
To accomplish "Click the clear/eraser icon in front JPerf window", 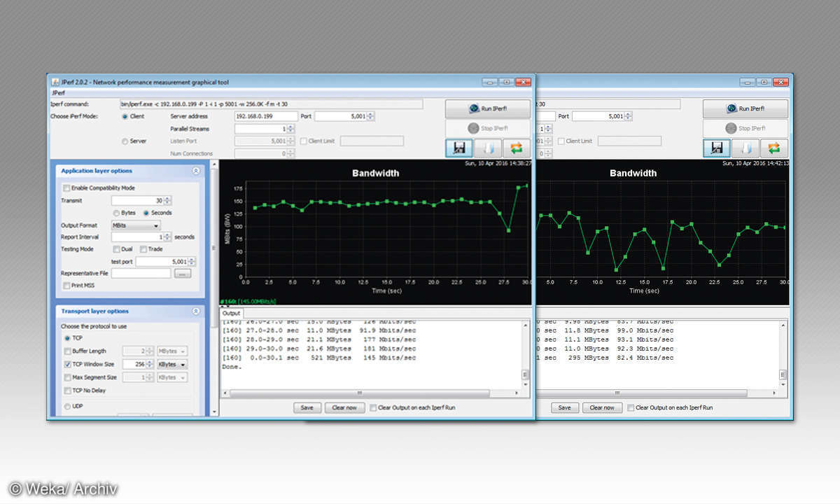I will (x=488, y=148).
